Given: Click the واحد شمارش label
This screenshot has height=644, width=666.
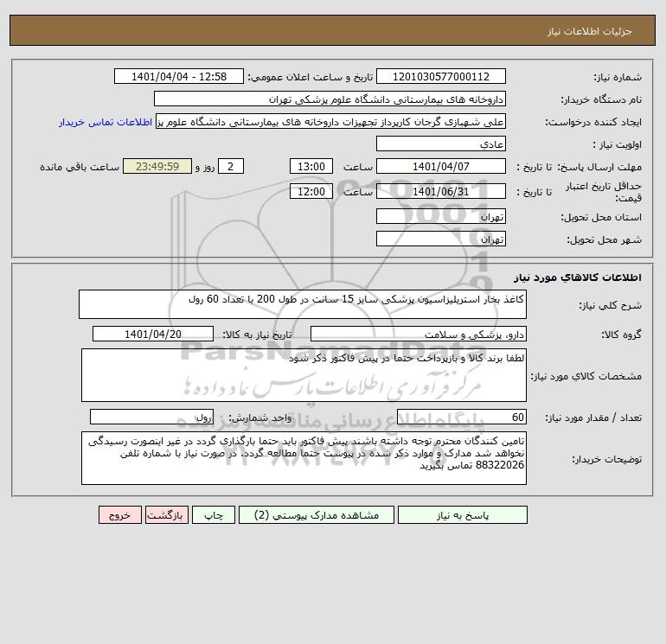Looking at the screenshot, I should pyautogui.click(x=260, y=418).
